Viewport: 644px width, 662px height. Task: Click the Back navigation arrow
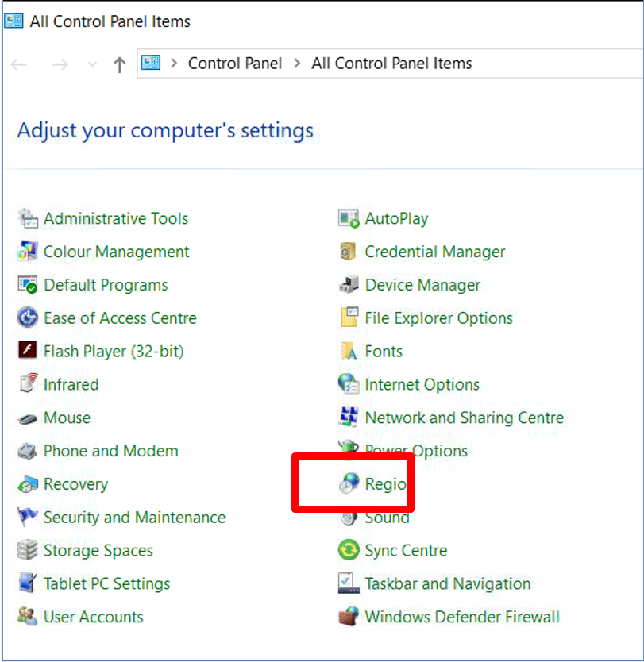click(x=20, y=64)
